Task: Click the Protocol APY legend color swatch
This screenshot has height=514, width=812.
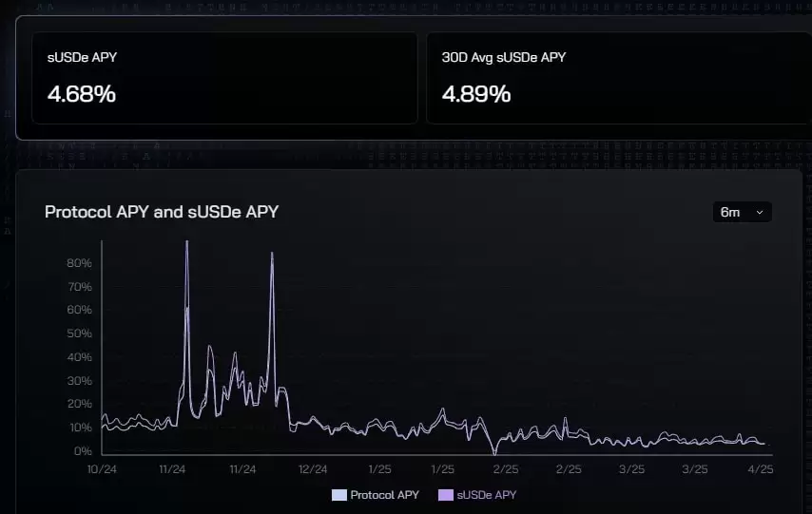Action: (x=338, y=495)
